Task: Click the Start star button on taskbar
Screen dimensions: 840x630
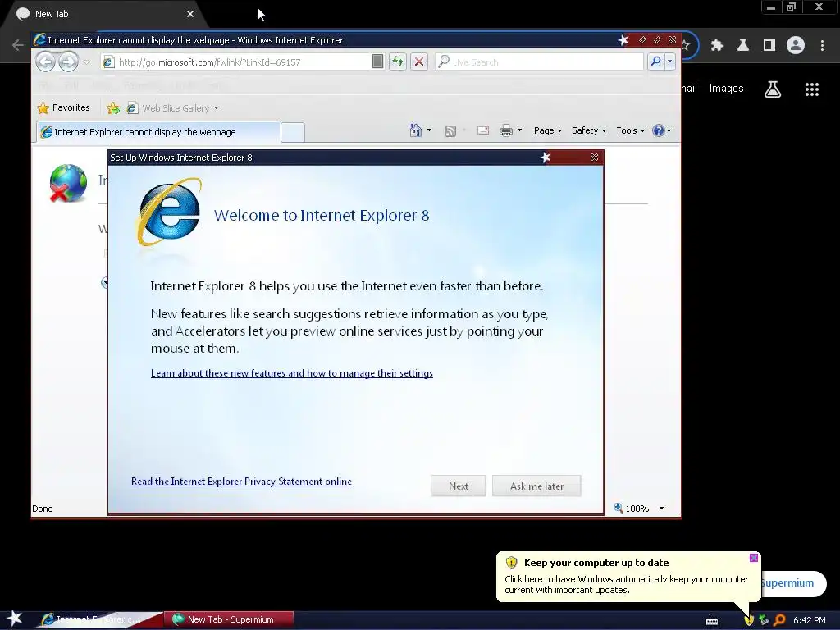Action: click(15, 619)
